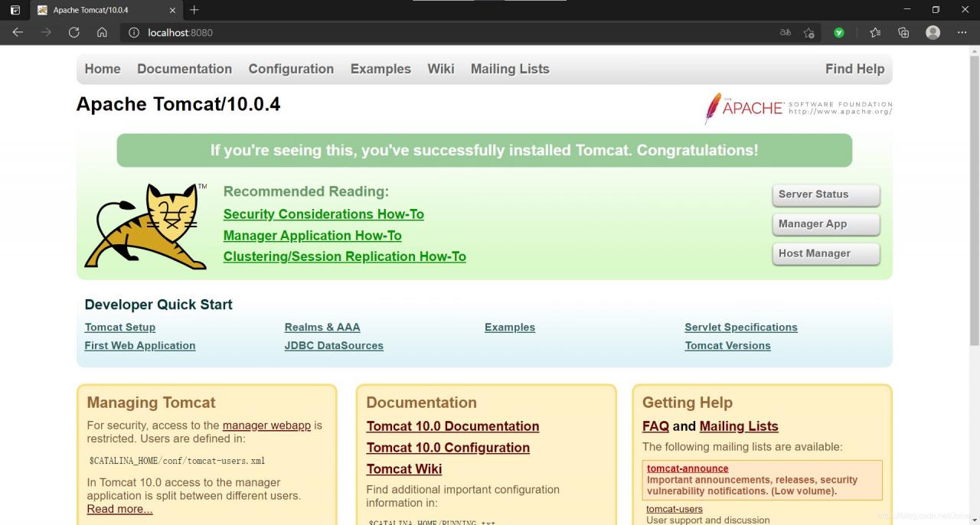Open Tomcat 10.0 Configuration link

tap(448, 448)
